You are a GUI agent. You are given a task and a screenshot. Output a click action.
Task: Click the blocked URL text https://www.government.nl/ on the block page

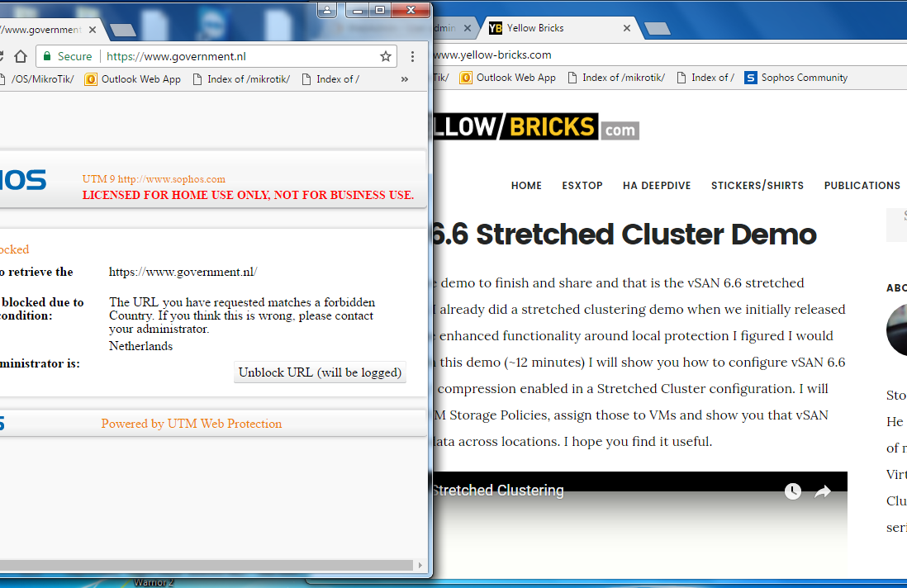pos(183,272)
